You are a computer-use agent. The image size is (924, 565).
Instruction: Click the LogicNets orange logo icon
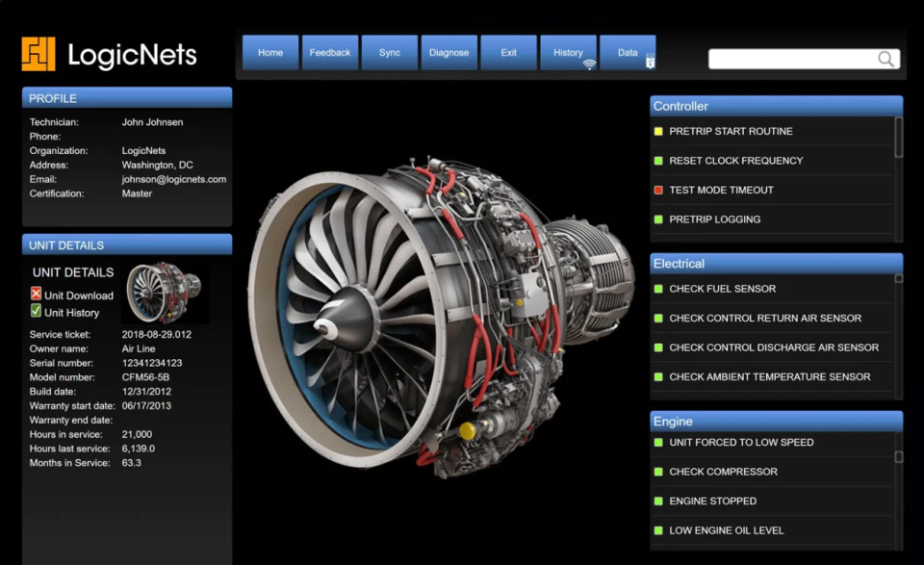(x=38, y=54)
